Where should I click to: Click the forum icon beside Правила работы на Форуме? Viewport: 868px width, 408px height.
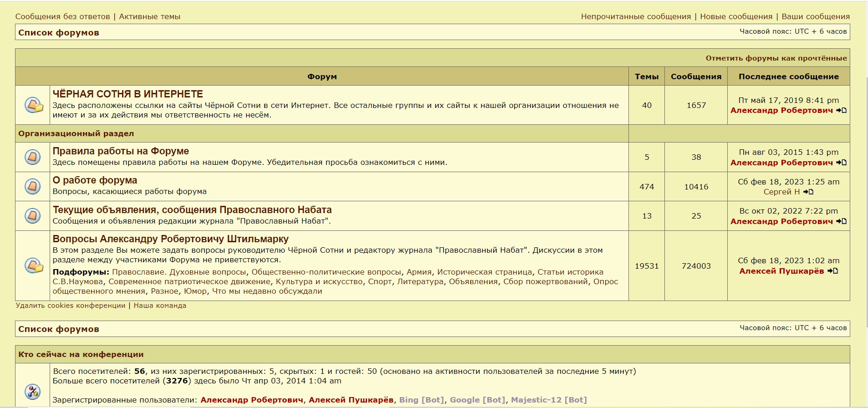[x=32, y=157]
